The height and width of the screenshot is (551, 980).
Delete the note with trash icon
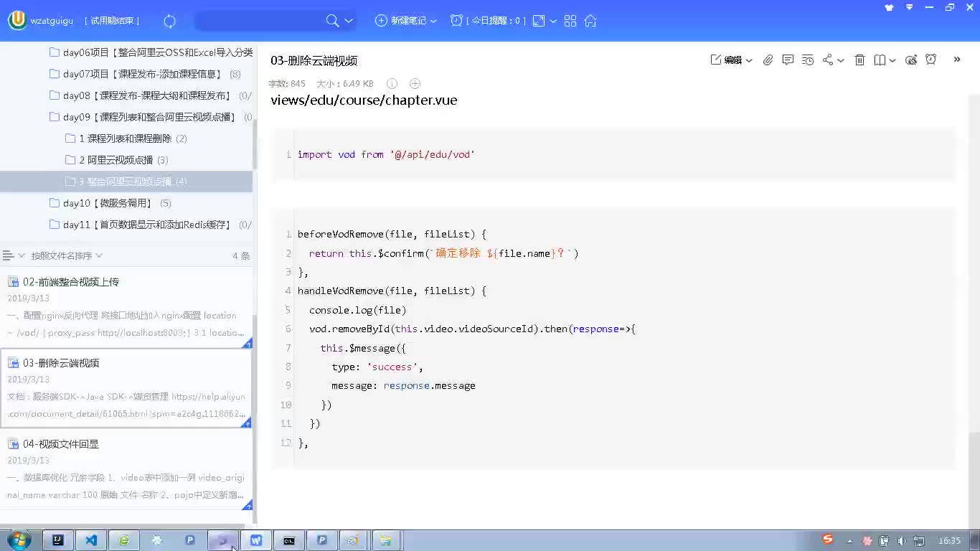pos(859,60)
